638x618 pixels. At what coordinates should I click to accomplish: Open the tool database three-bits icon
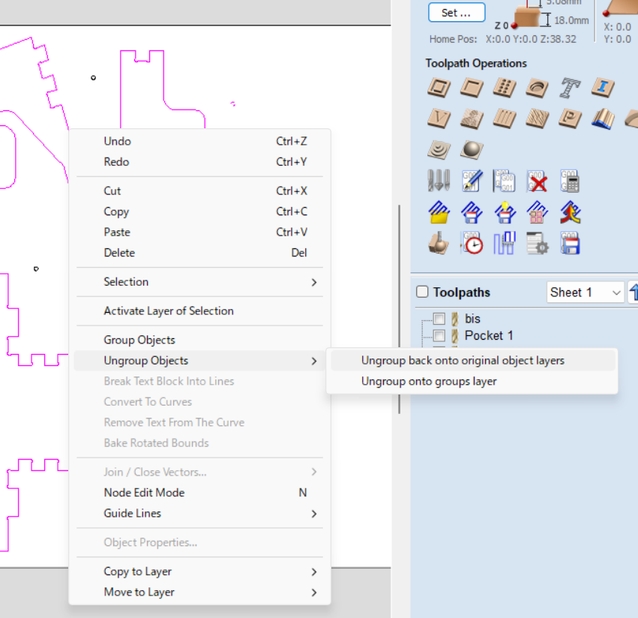click(x=439, y=181)
